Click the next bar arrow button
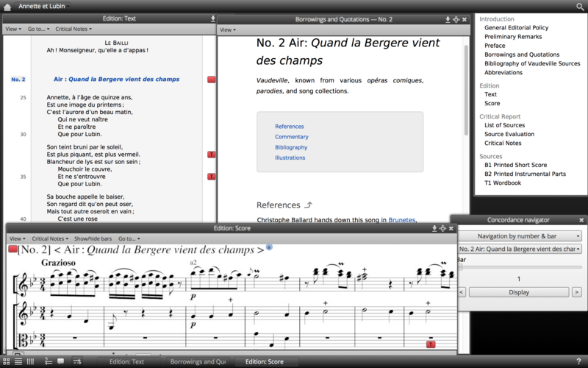Image resolution: width=588 pixels, height=368 pixels. [x=576, y=292]
